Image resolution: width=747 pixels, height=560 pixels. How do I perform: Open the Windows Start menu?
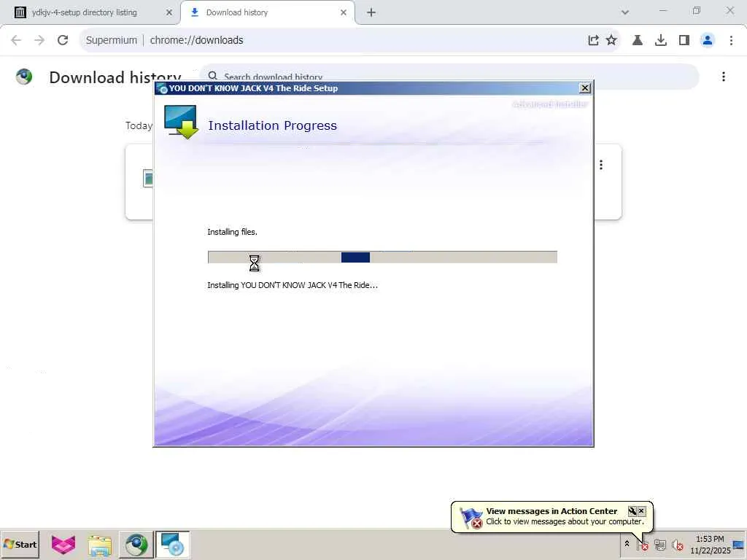pyautogui.click(x=20, y=544)
